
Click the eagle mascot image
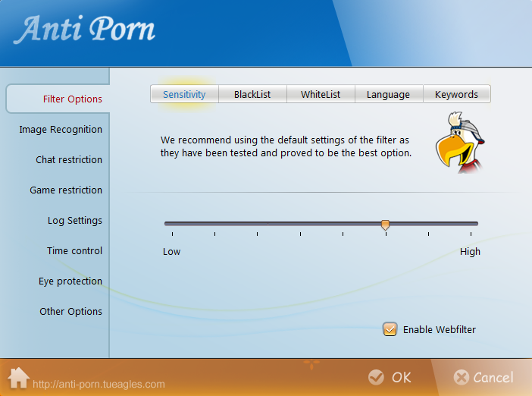click(461, 143)
